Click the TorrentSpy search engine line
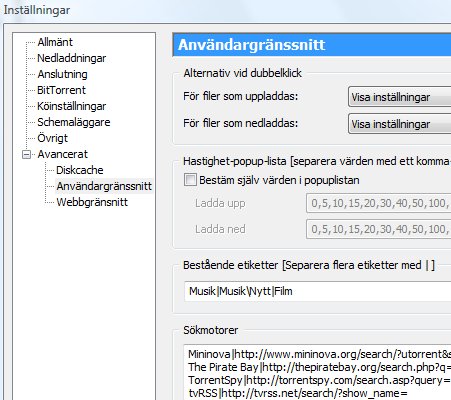Image resolution: width=451 pixels, height=400 pixels. click(x=319, y=380)
